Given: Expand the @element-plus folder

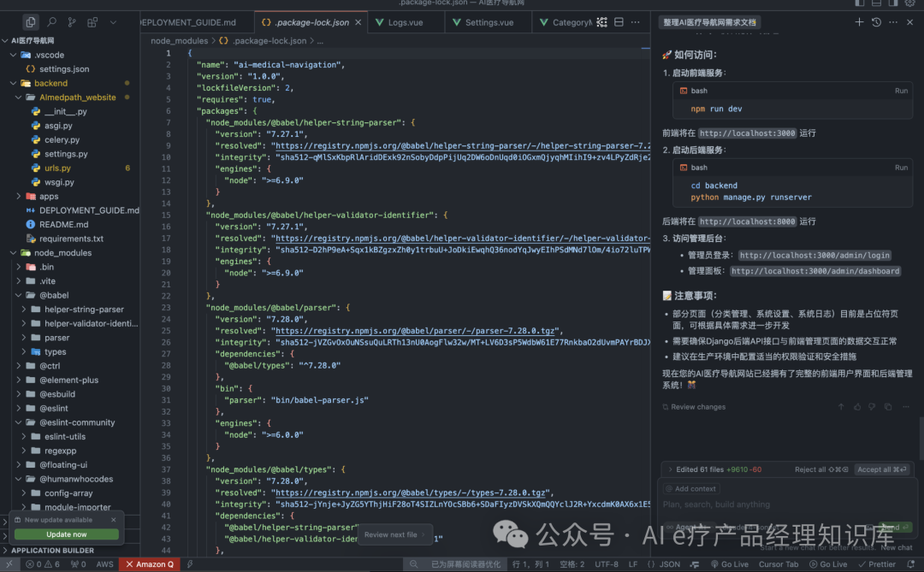Looking at the screenshot, I should pos(18,380).
